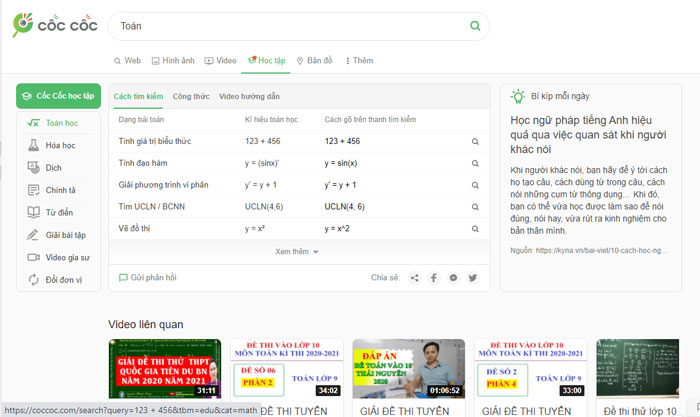
Task: Click search icon for Tính đạo hàm row
Action: pyautogui.click(x=475, y=163)
